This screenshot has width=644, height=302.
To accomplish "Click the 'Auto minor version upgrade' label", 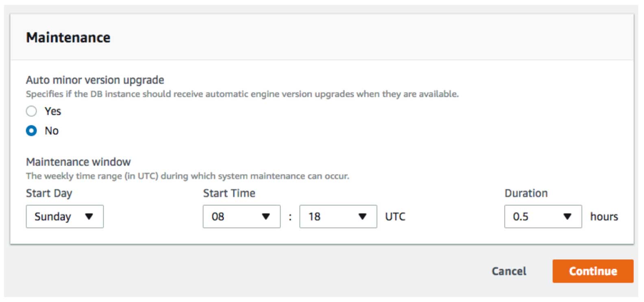I will 95,80.
